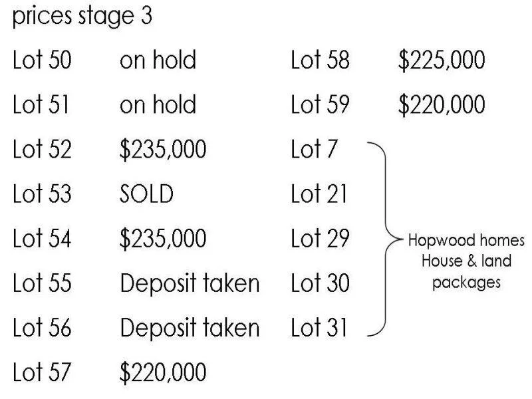The image size is (532, 399).
Task: Select the Lot 56 label
Action: (42, 328)
